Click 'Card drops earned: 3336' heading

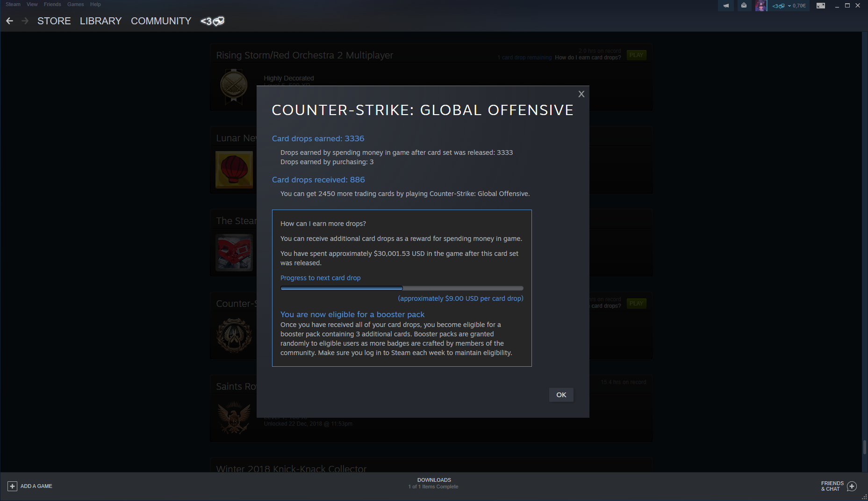pyautogui.click(x=318, y=138)
